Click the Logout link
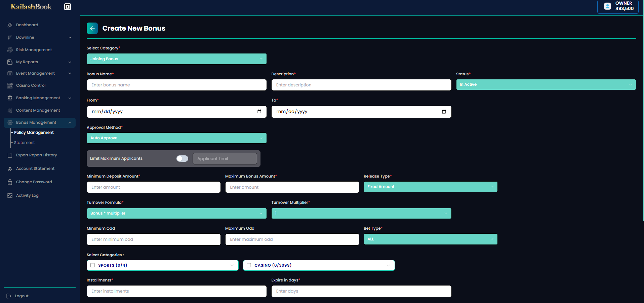This screenshot has width=644, height=303. click(22, 296)
